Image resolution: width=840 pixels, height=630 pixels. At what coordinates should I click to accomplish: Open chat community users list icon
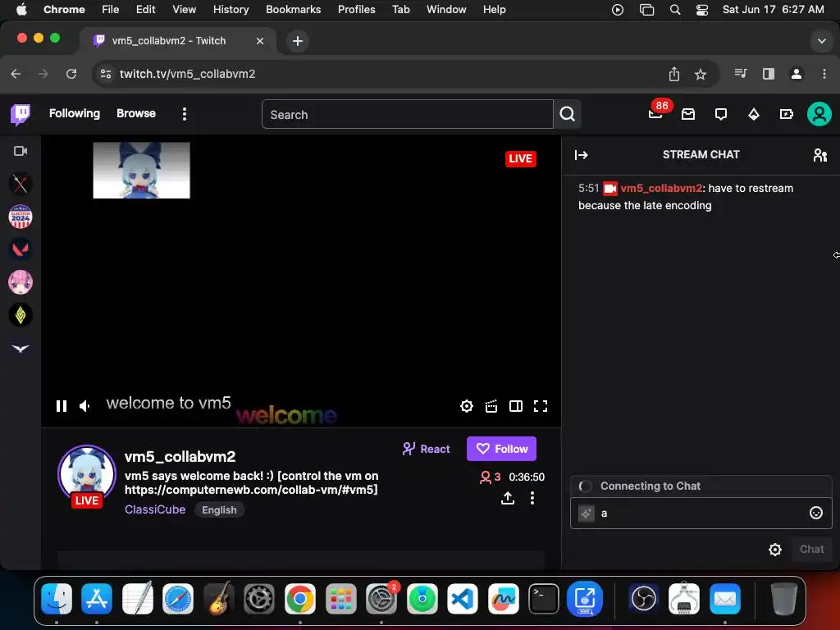pyautogui.click(x=819, y=155)
